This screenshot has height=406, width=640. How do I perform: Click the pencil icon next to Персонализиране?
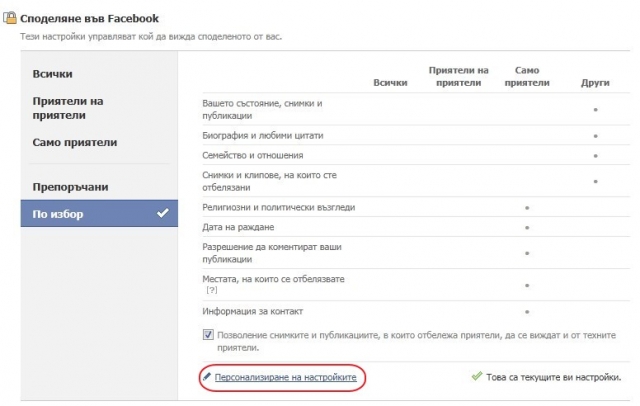[x=207, y=377]
